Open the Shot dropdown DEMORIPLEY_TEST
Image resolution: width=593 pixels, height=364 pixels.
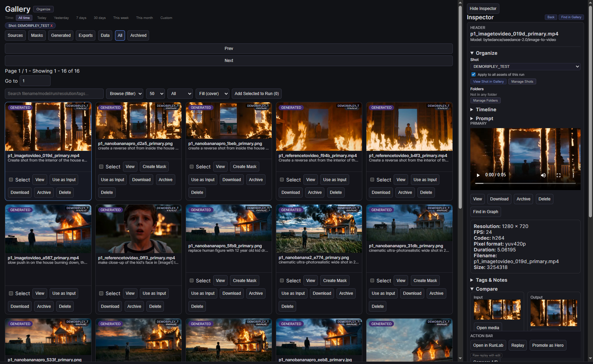[x=526, y=66]
